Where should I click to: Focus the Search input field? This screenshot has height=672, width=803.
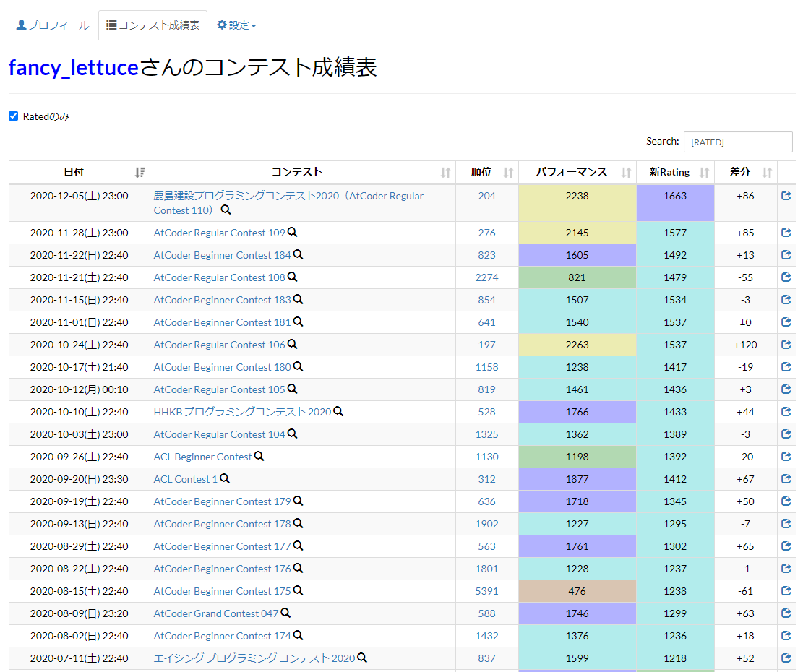click(738, 142)
